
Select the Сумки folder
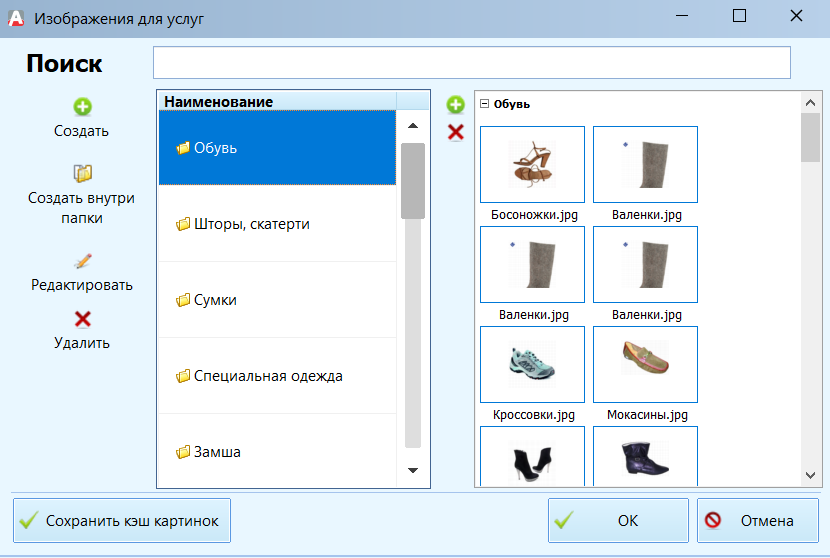pos(277,300)
